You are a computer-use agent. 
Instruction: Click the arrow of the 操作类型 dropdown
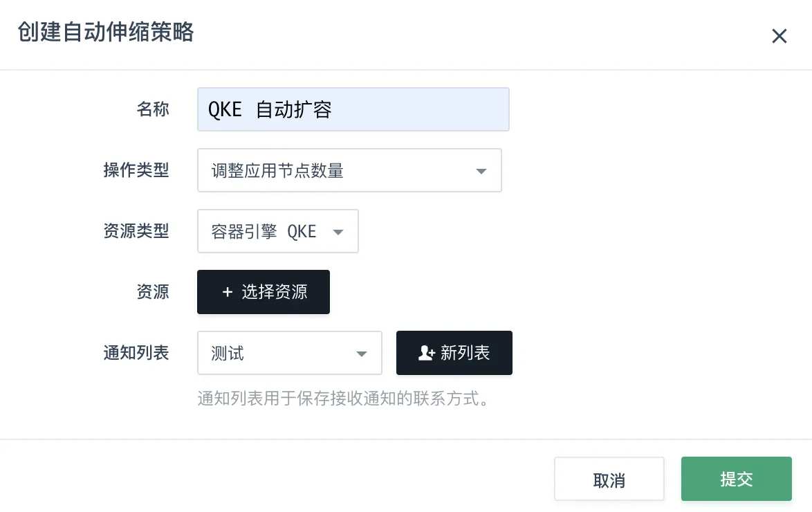[481, 171]
